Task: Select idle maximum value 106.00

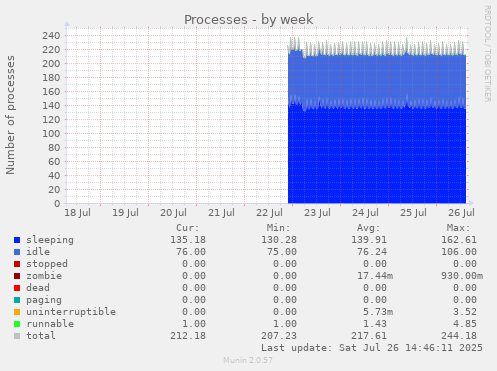Action: tap(459, 252)
